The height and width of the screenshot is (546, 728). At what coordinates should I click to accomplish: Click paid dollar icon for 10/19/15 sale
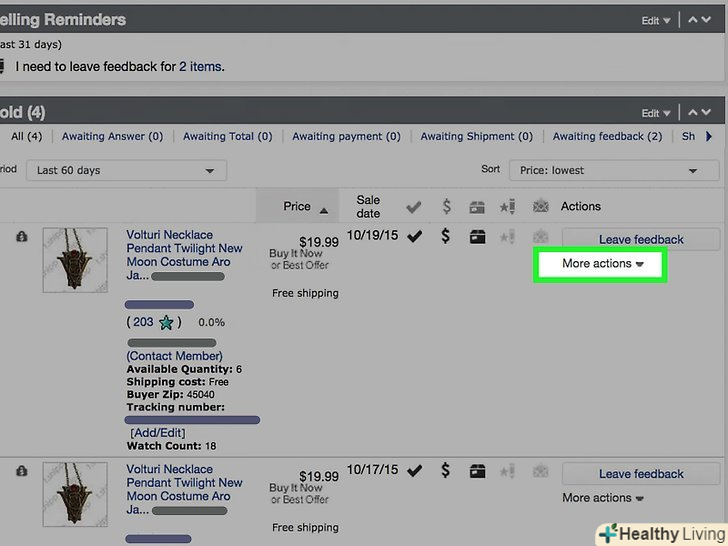click(x=445, y=236)
